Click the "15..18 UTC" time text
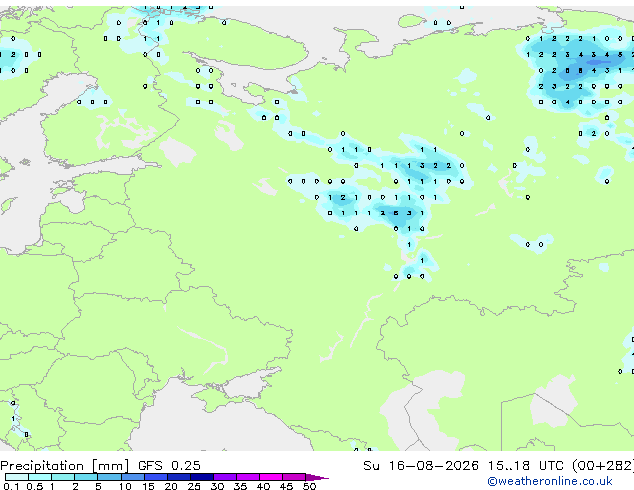The image size is (634, 490). (x=526, y=465)
